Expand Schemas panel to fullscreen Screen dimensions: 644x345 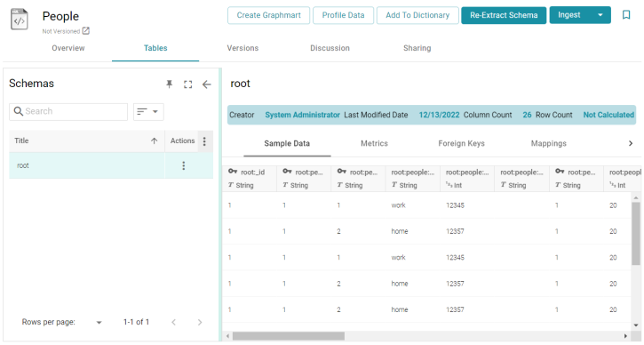coord(187,84)
